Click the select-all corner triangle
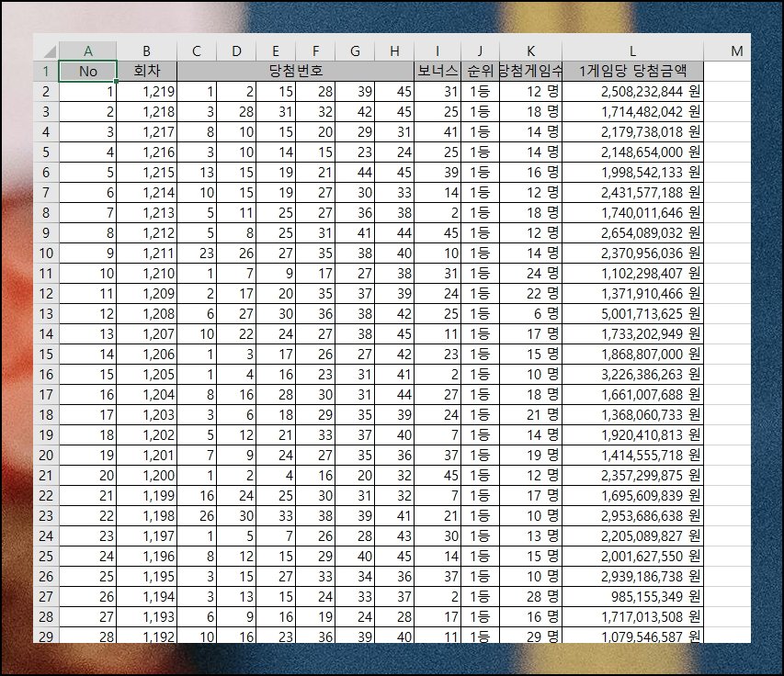The width and height of the screenshot is (784, 676). (49, 51)
